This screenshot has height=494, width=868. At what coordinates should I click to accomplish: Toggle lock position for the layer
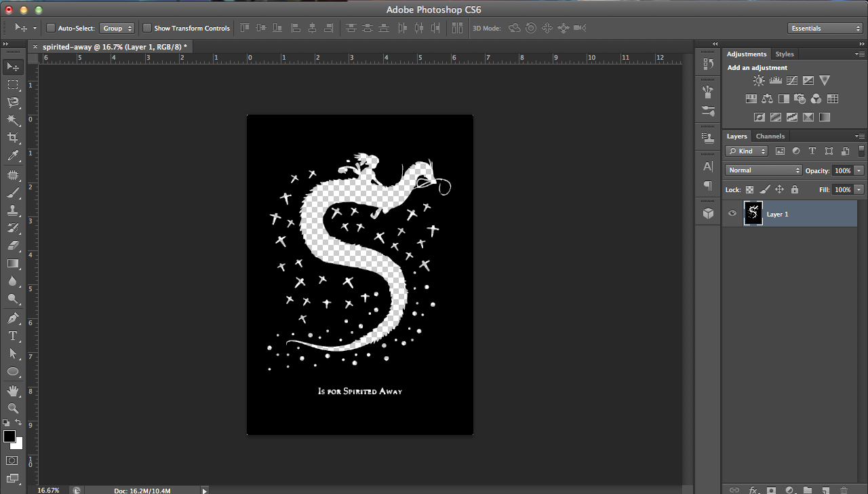pyautogui.click(x=780, y=190)
